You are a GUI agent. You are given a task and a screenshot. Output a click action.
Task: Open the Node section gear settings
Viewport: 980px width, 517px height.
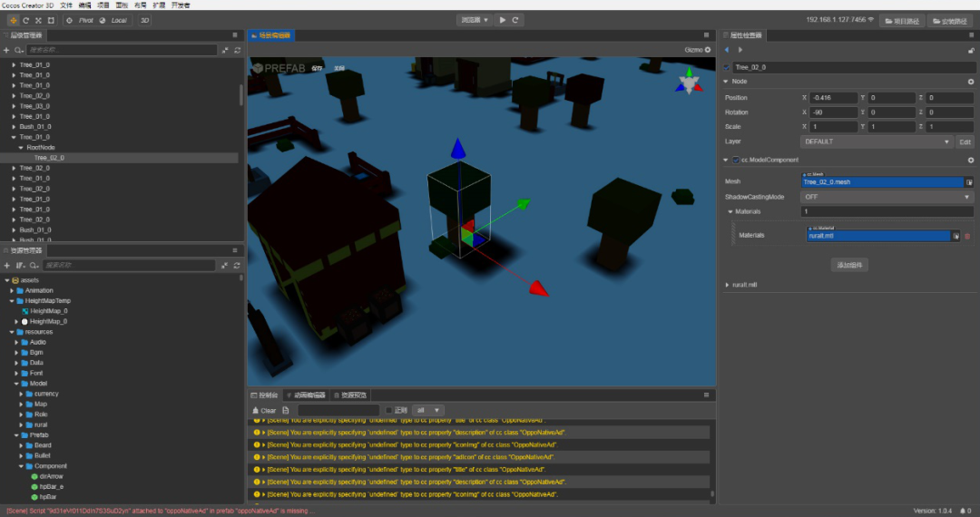pyautogui.click(x=971, y=82)
